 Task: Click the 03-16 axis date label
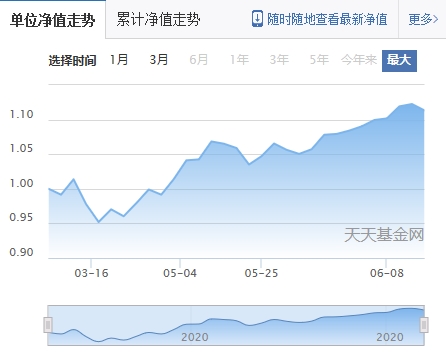(91, 273)
